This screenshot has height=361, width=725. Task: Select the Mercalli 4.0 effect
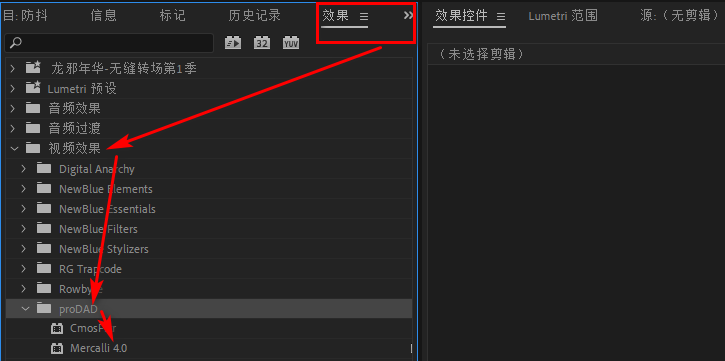(x=98, y=348)
